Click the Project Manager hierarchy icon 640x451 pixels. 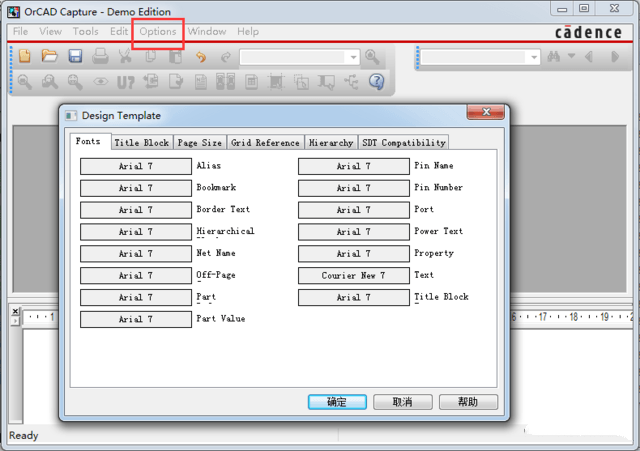pos(351,82)
